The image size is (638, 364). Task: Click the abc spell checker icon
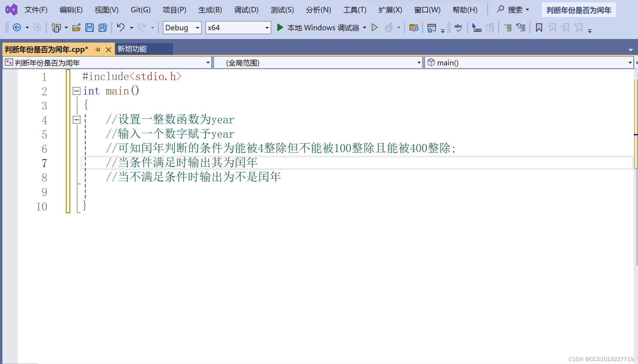point(458,28)
